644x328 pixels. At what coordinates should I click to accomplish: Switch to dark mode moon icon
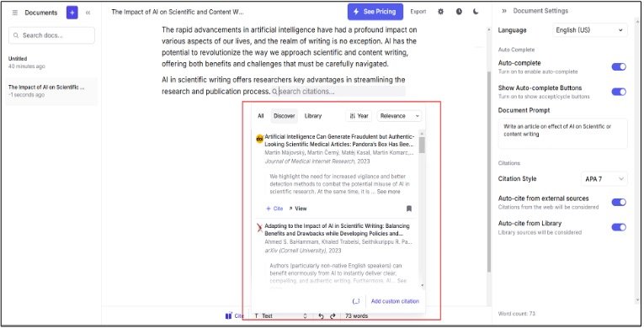click(x=476, y=12)
